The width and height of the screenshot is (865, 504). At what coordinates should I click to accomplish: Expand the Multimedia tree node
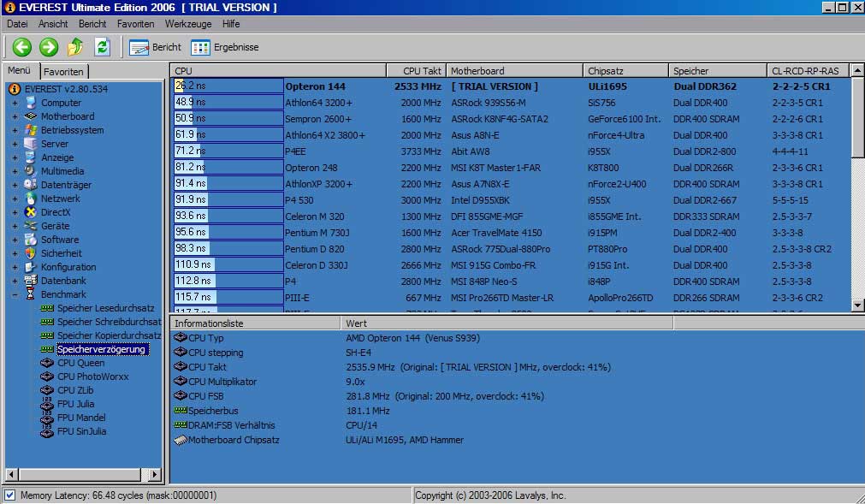click(15, 171)
